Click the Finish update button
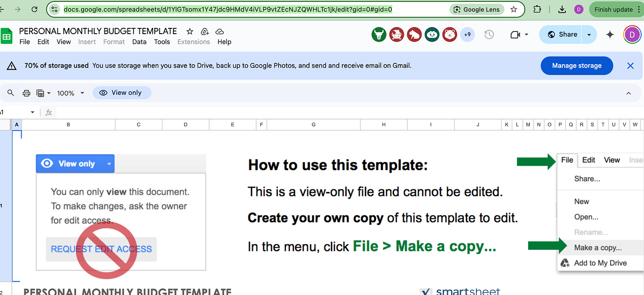Image resolution: width=644 pixels, height=295 pixels. 616,9
